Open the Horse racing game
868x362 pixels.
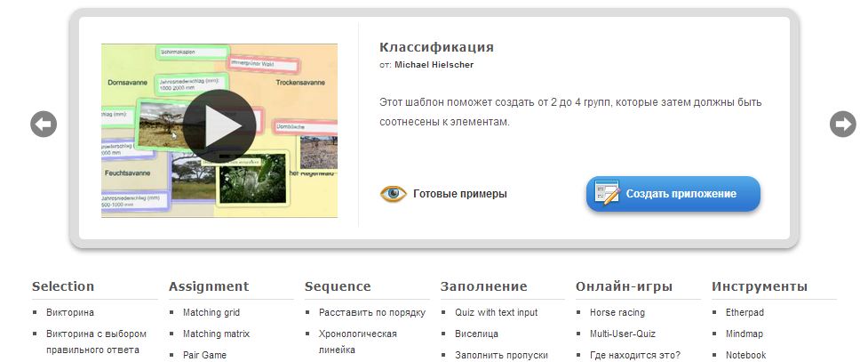617,313
